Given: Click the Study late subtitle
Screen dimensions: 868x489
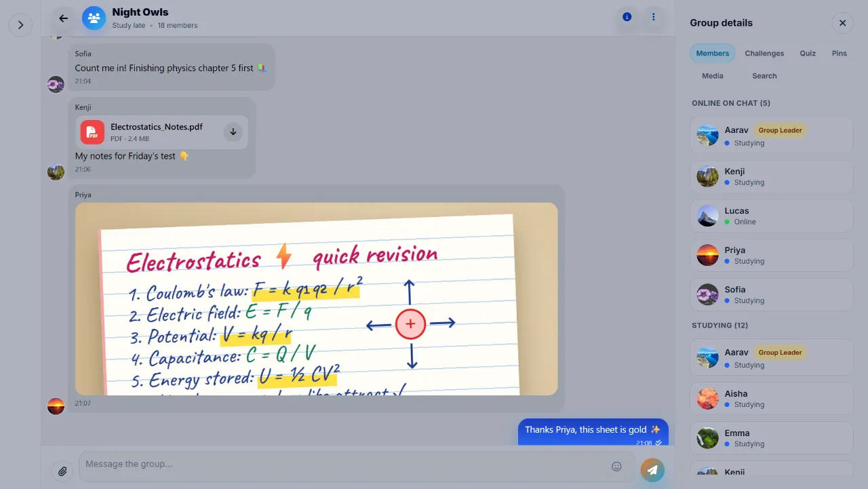Looking at the screenshot, I should [129, 26].
